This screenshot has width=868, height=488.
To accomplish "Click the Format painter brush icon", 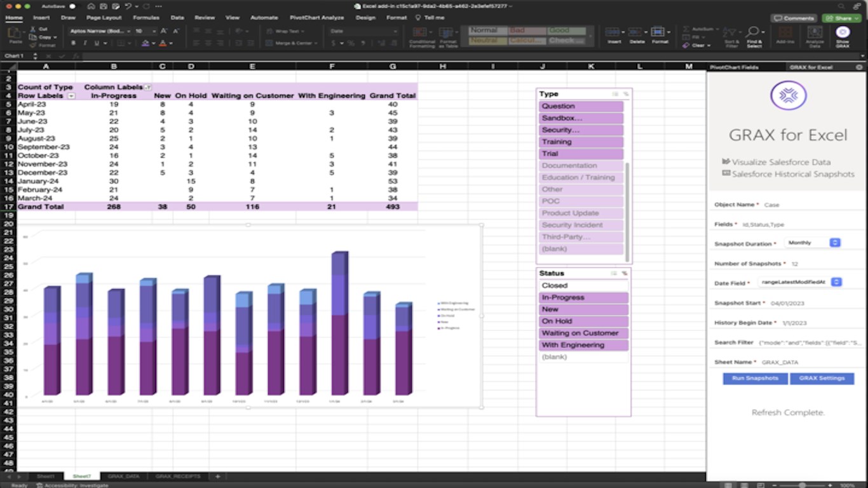I will pos(32,45).
